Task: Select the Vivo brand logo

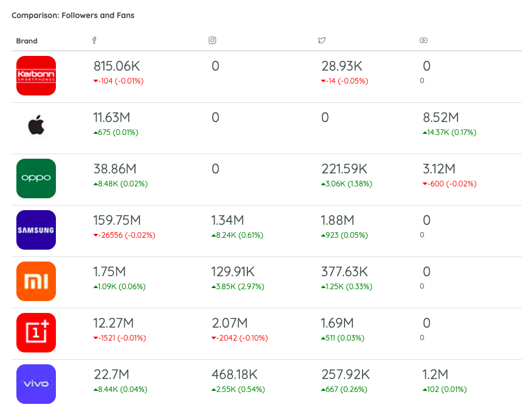Action: pos(36,384)
